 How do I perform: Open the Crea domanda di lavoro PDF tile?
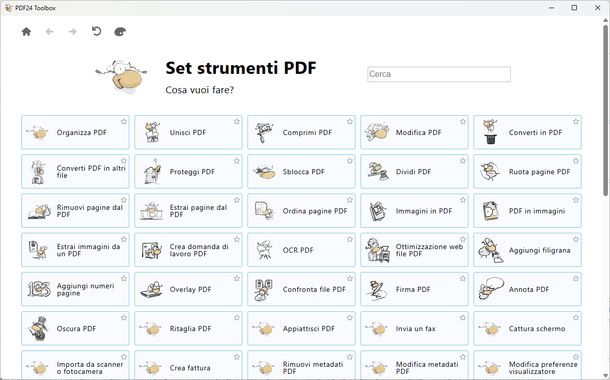tap(188, 250)
